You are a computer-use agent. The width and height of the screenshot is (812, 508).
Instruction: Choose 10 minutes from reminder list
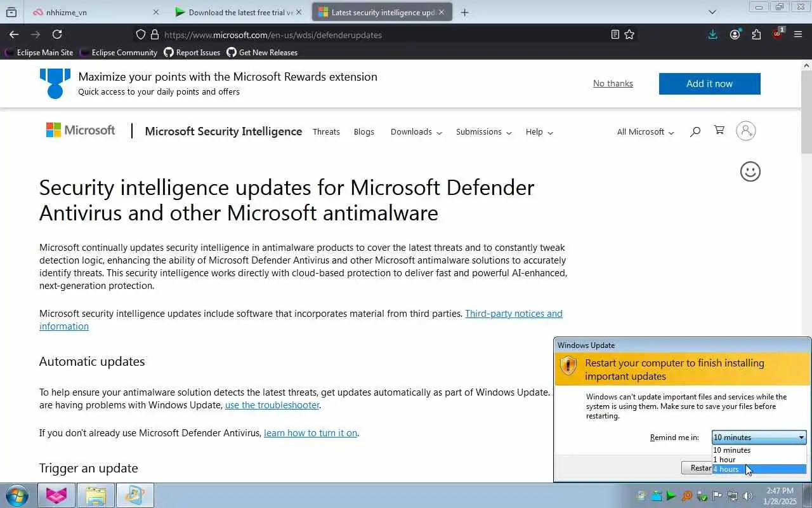pos(759,450)
